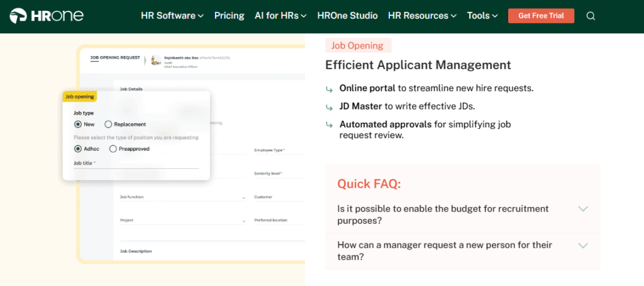
Task: Click Rajnikanth's avatar in the job request
Action: pyautogui.click(x=156, y=61)
